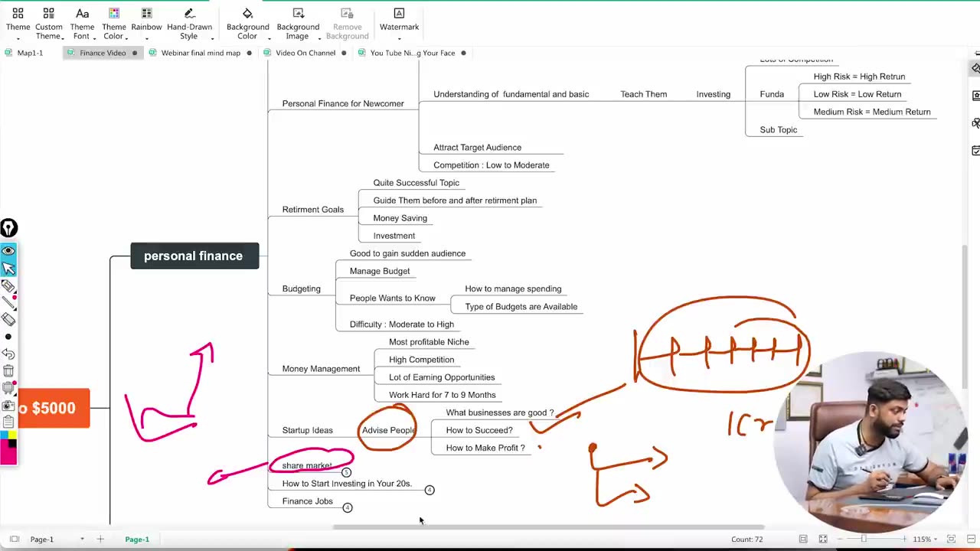The height and width of the screenshot is (551, 980).
Task: Open Background Color picker
Action: pos(247,24)
